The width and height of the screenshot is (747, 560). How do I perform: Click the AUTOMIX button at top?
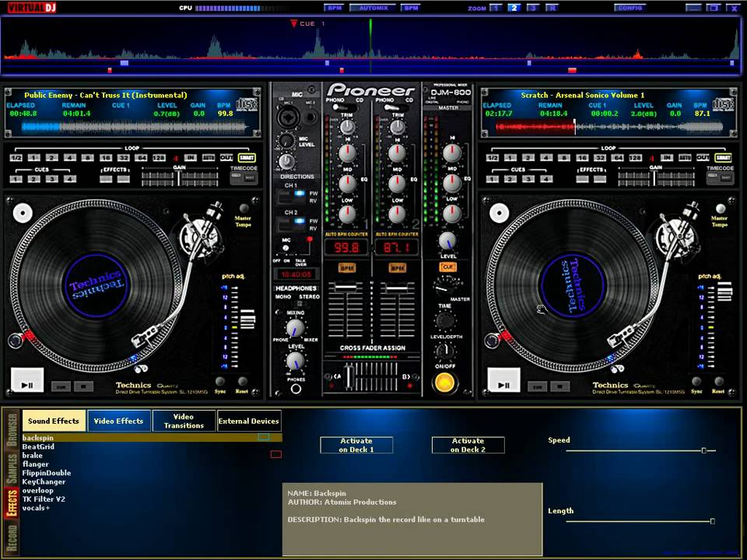(373, 8)
